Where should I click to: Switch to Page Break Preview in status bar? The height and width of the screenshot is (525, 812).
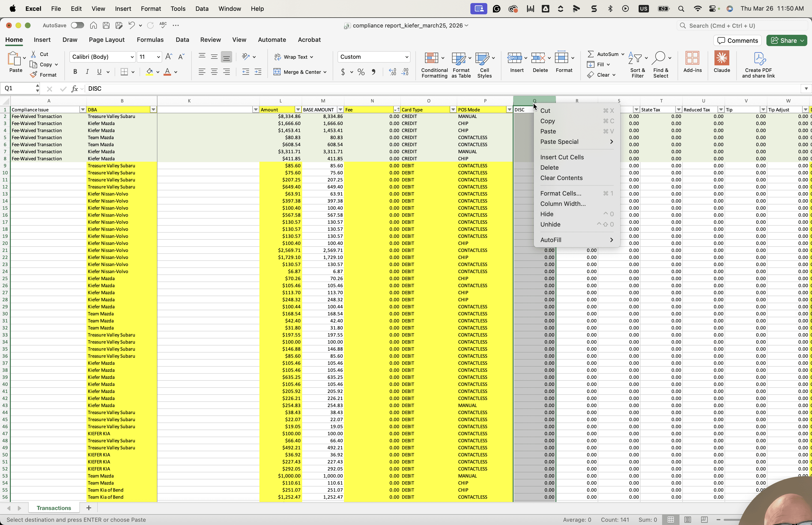tap(704, 520)
